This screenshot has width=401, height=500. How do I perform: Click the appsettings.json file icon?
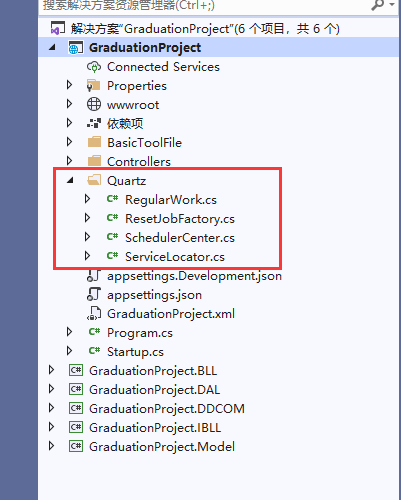click(94, 294)
